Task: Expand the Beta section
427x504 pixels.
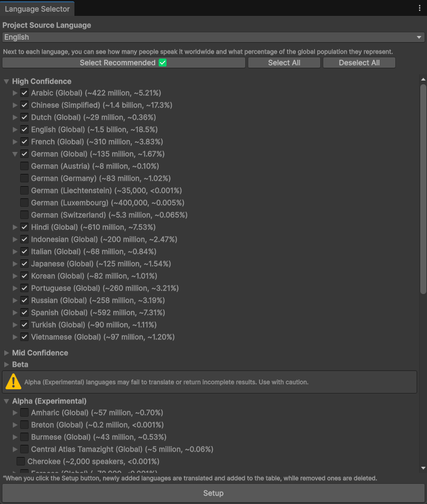Action: pos(6,364)
